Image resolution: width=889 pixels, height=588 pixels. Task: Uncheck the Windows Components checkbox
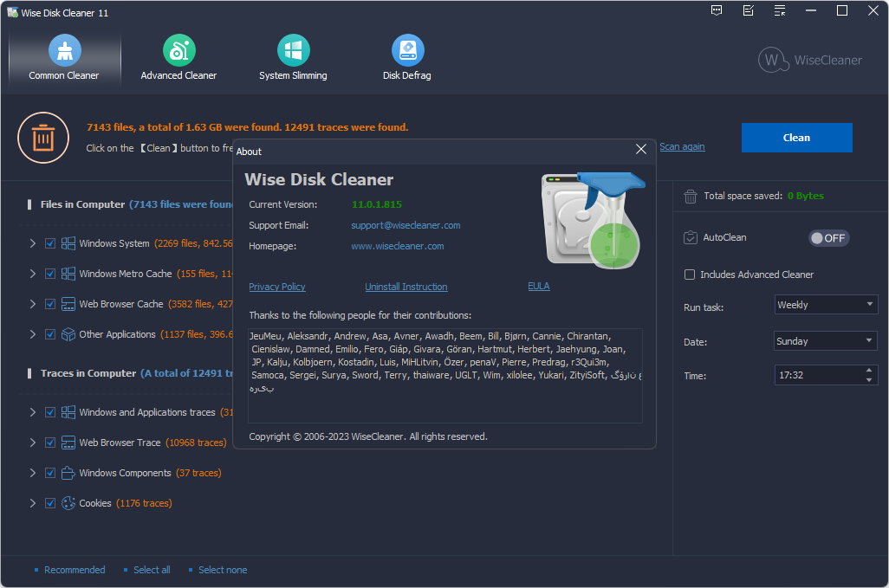click(50, 473)
